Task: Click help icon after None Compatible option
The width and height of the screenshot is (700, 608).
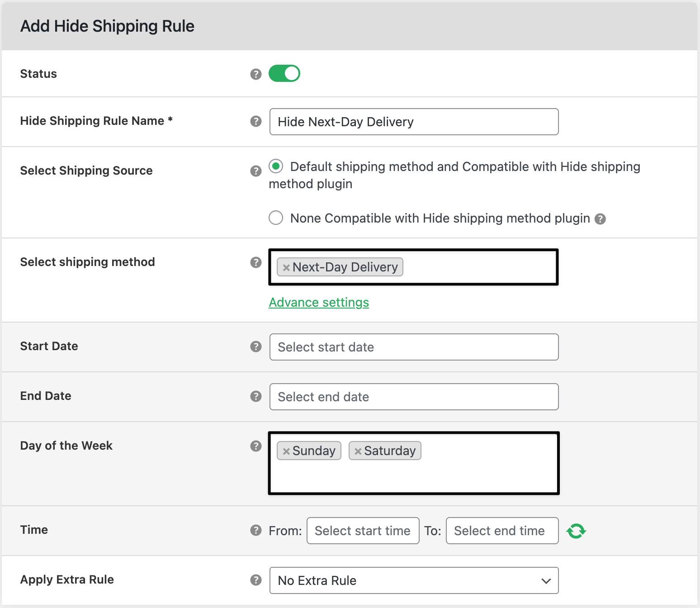Action: point(600,219)
